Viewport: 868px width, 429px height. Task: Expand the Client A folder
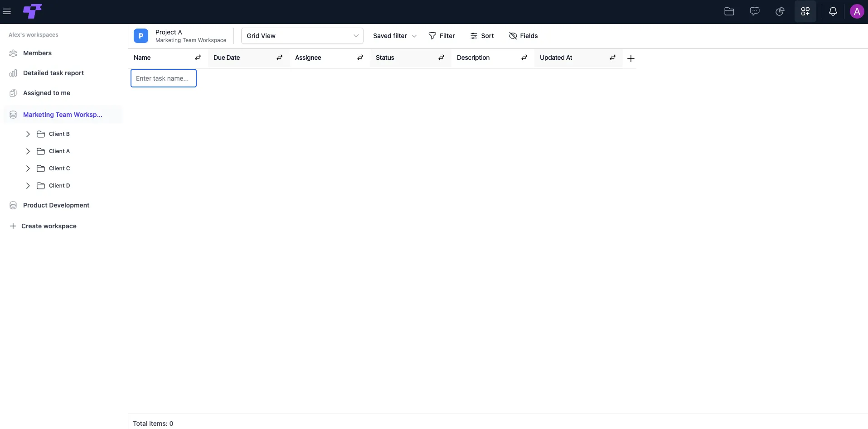click(28, 151)
